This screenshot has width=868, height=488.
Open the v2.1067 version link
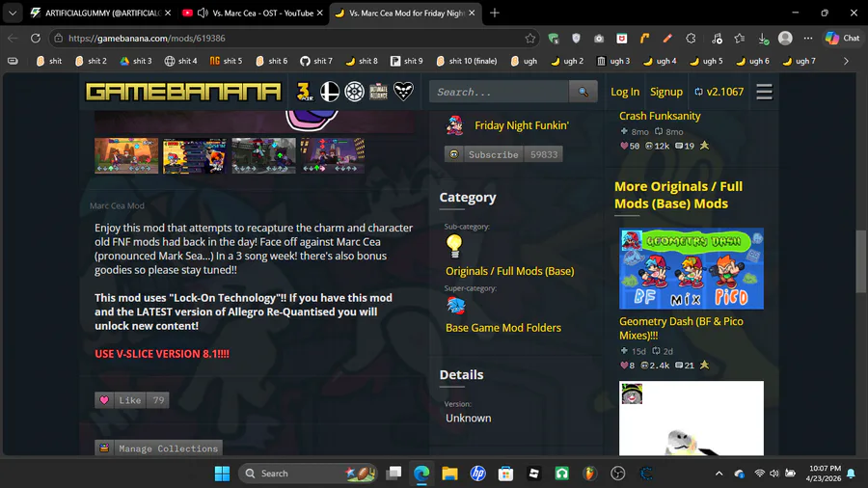click(719, 92)
